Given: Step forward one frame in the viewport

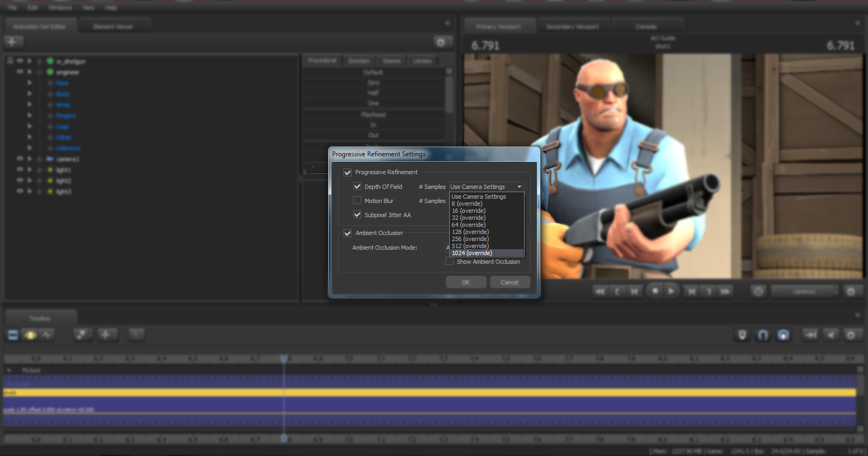Looking at the screenshot, I should [x=692, y=292].
